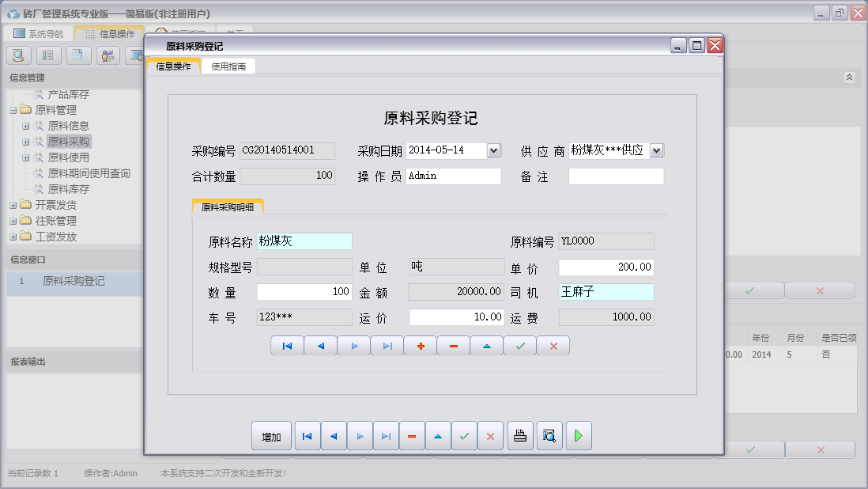Click the green execute arrow icon

pos(578,436)
